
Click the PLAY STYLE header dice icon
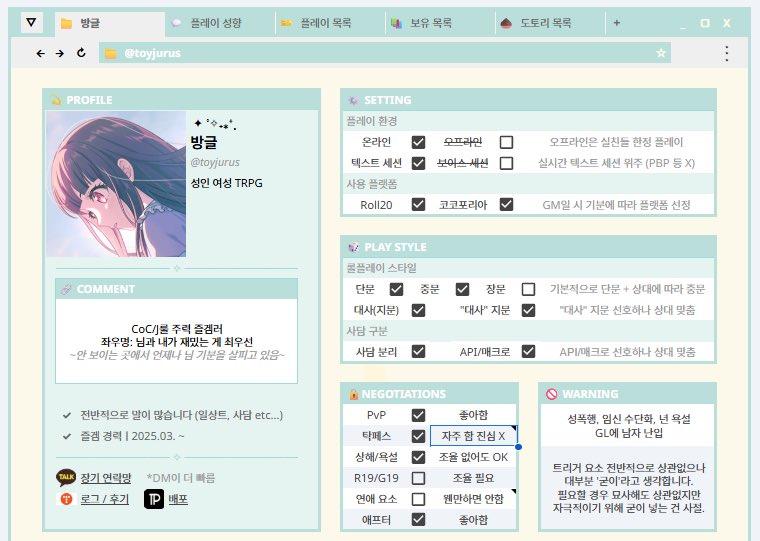[x=353, y=247]
